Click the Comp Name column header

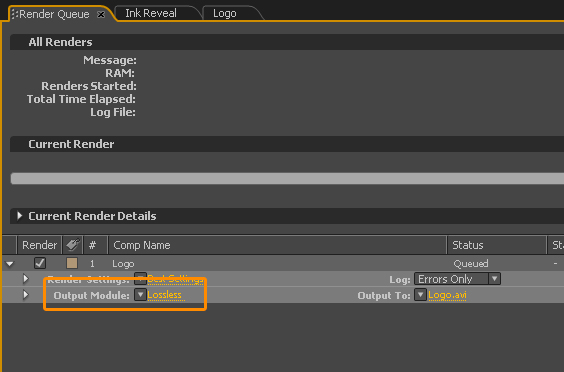[x=277, y=245]
